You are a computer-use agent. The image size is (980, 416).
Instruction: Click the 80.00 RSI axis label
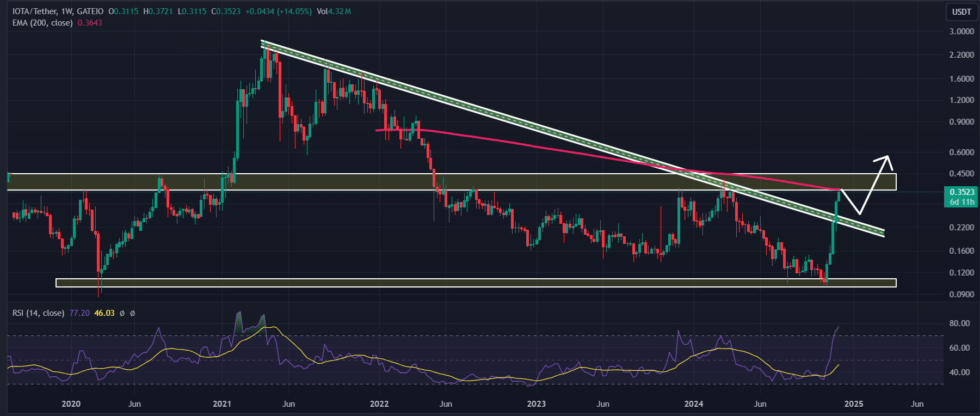959,323
